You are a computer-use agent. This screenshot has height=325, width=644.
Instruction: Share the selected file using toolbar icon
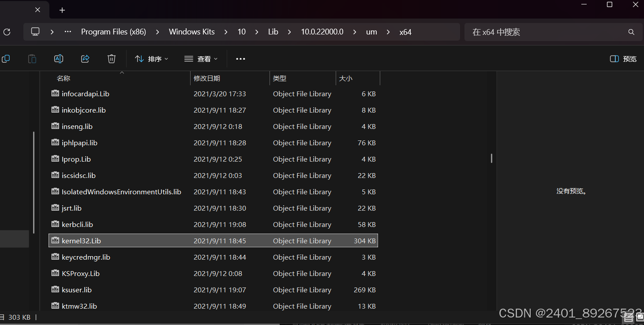pos(85,59)
